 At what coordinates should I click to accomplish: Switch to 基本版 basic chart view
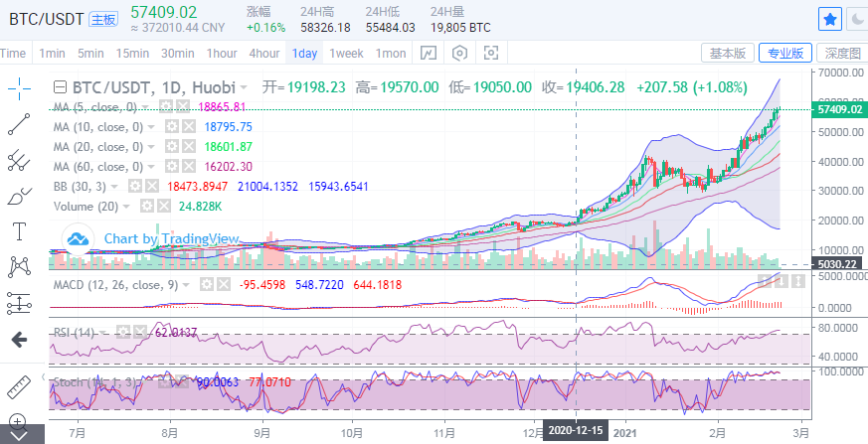tap(728, 53)
